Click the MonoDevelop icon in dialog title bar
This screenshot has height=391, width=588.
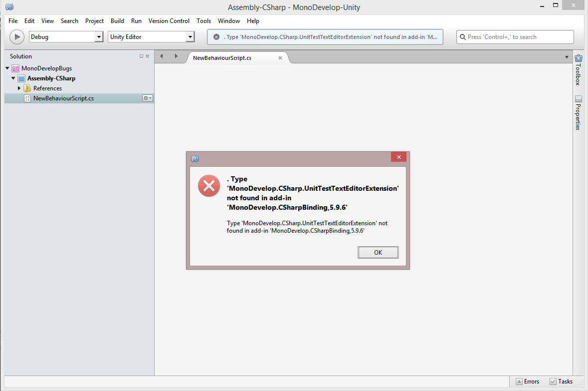click(195, 158)
